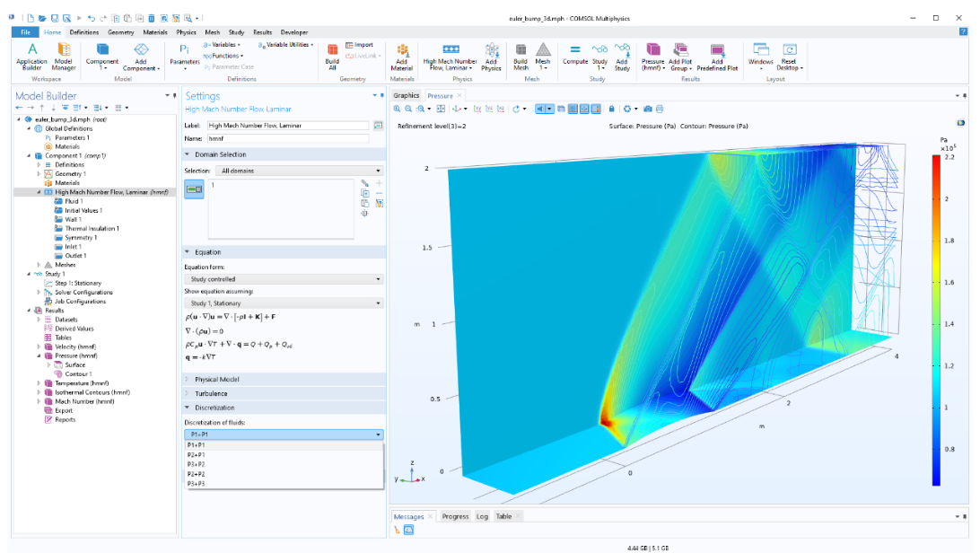
Task: Click the Zoom Extents icon
Action: [x=441, y=109]
